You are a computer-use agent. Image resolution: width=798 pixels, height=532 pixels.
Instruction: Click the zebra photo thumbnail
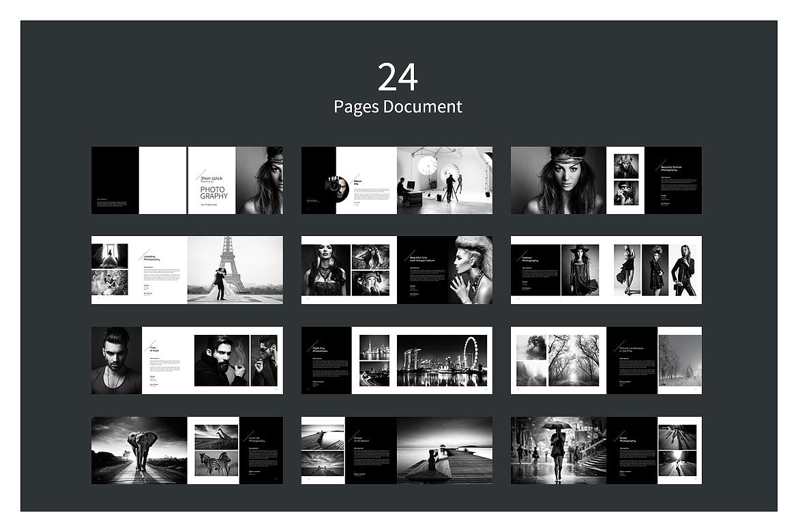(x=216, y=463)
